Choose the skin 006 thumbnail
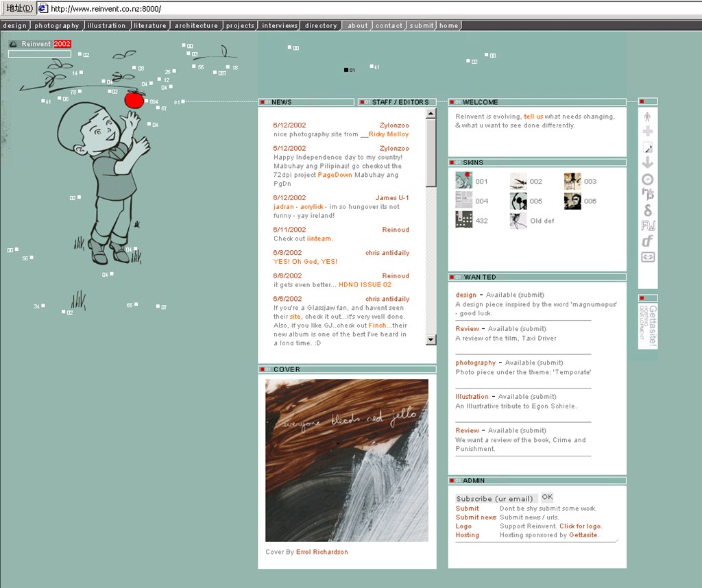 tap(572, 201)
